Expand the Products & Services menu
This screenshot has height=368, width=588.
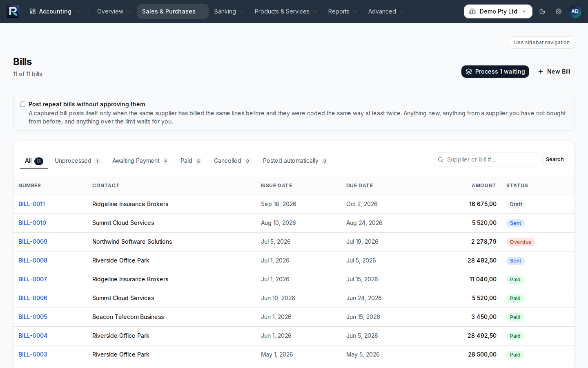286,11
